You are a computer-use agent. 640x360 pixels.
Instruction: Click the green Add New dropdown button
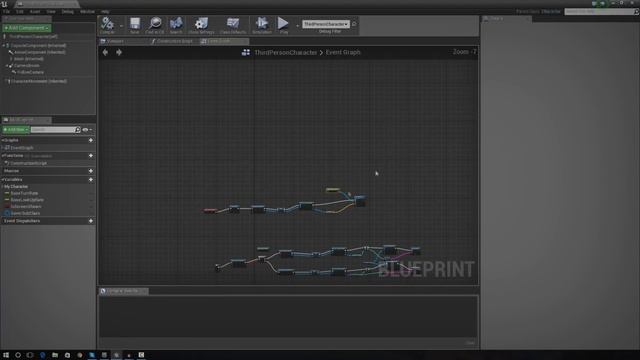16,130
